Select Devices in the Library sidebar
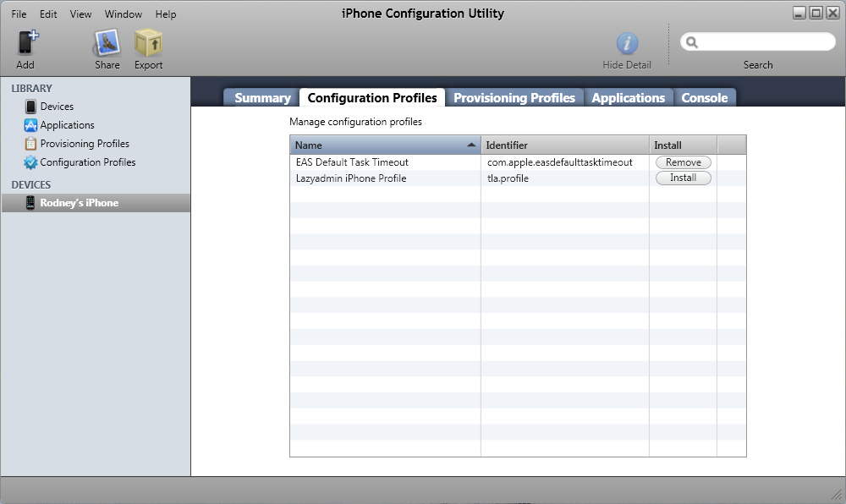This screenshot has height=504, width=846. 57,107
